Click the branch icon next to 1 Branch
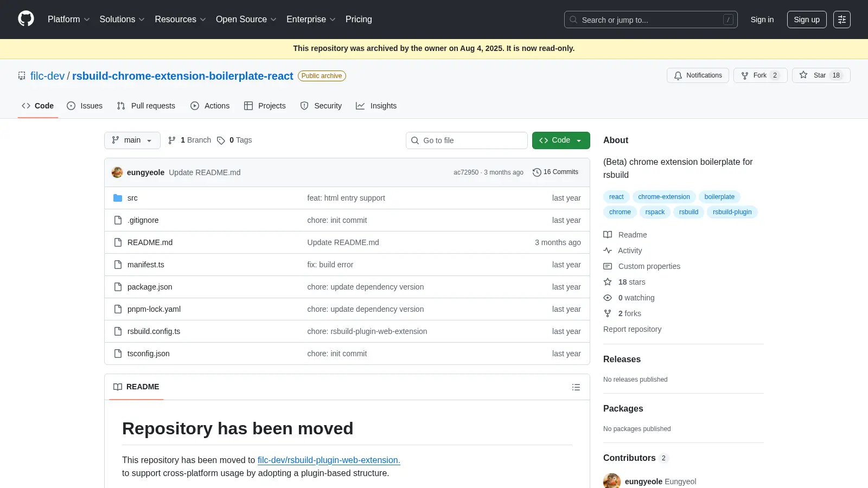 click(172, 140)
